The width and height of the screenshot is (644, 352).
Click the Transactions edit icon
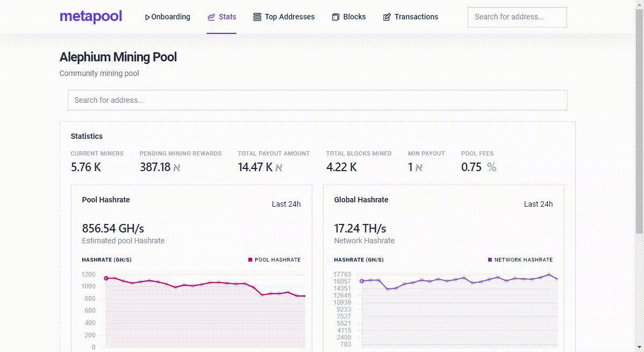point(387,17)
